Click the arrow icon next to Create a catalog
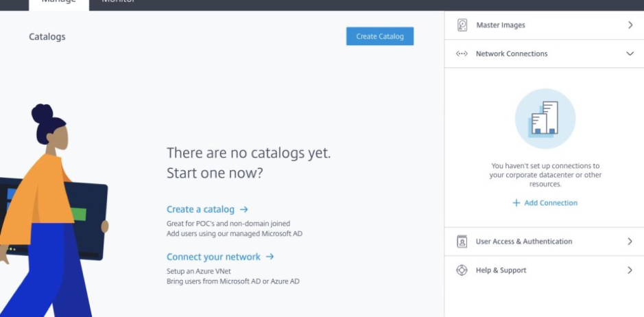Viewport: 644px width, 317px height. coord(244,209)
